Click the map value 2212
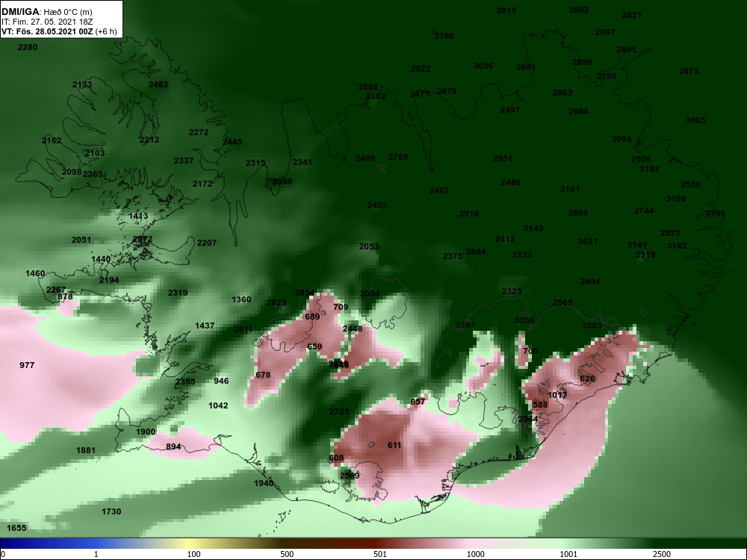747x560 pixels. tap(149, 140)
